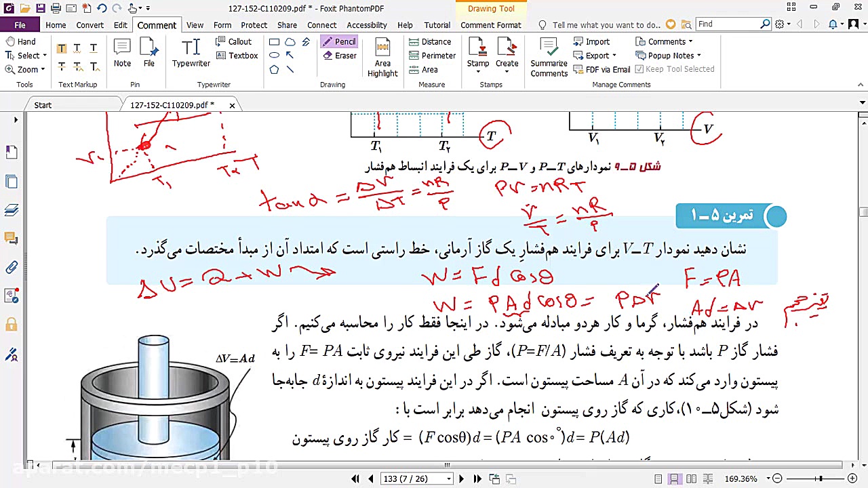Image resolution: width=868 pixels, height=488 pixels.
Task: Open the Export dropdown menu
Action: pos(599,56)
